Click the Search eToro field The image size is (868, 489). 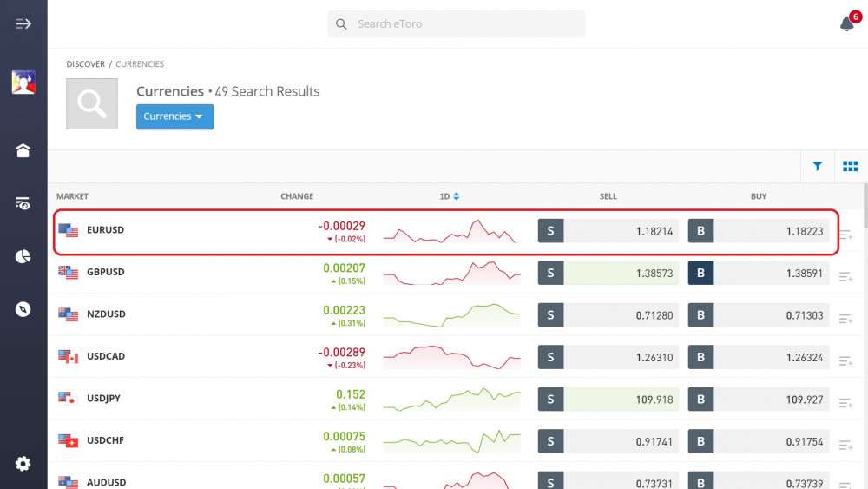pos(457,23)
